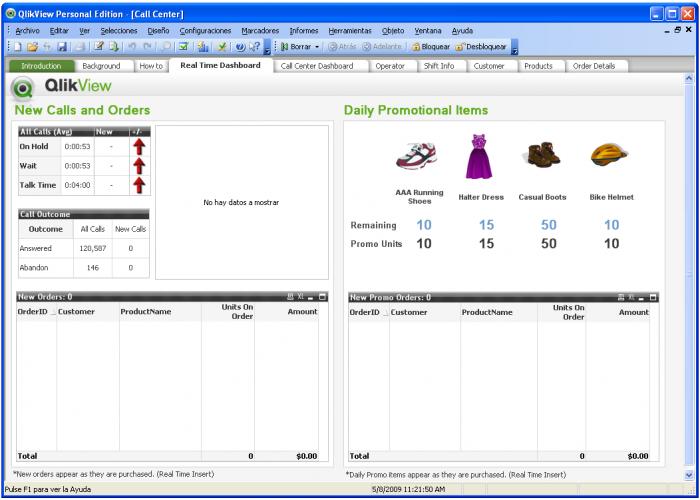This screenshot has width=700, height=500.
Task: Open the Edit Script toolbar icon
Action: [98, 47]
